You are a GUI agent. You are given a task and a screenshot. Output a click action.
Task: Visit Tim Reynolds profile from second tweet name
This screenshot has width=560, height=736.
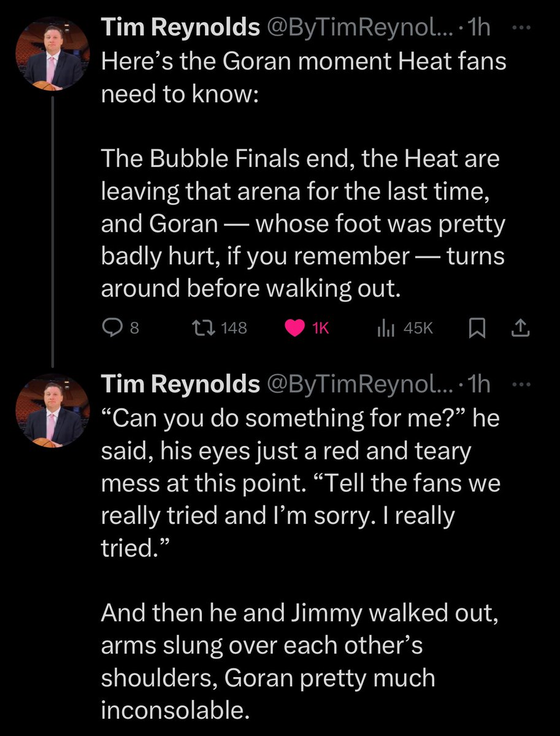coord(181,384)
